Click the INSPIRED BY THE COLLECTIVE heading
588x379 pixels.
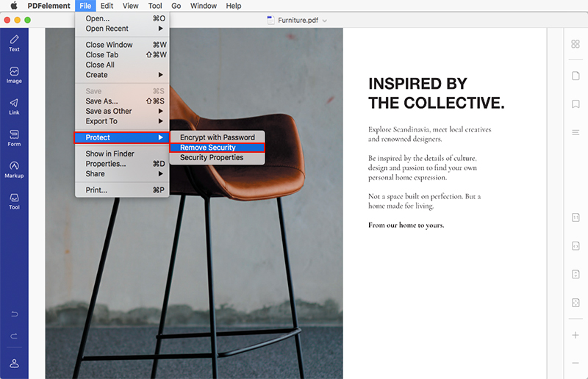[x=437, y=93]
